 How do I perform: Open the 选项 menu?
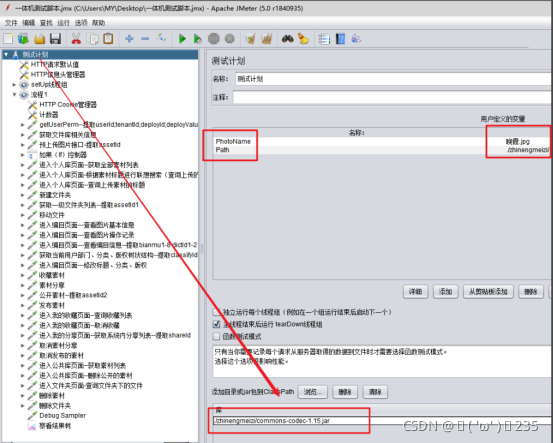coord(81,23)
